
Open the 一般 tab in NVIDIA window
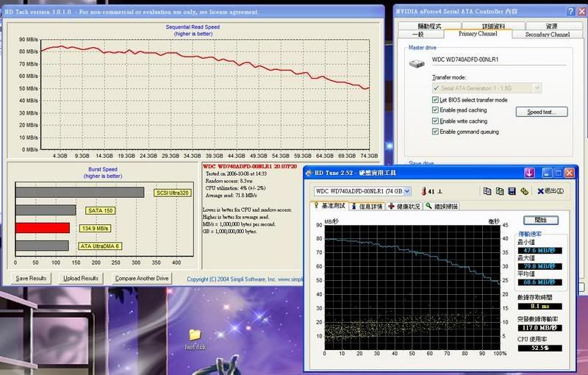click(417, 34)
